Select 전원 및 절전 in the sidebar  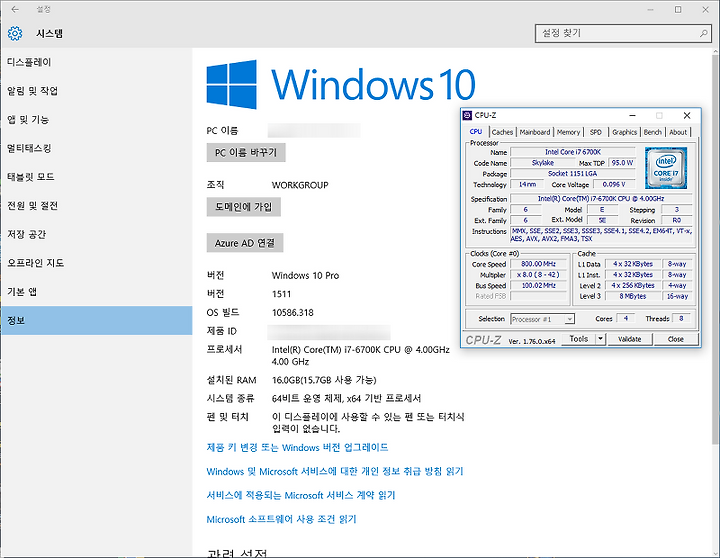click(x=96, y=205)
